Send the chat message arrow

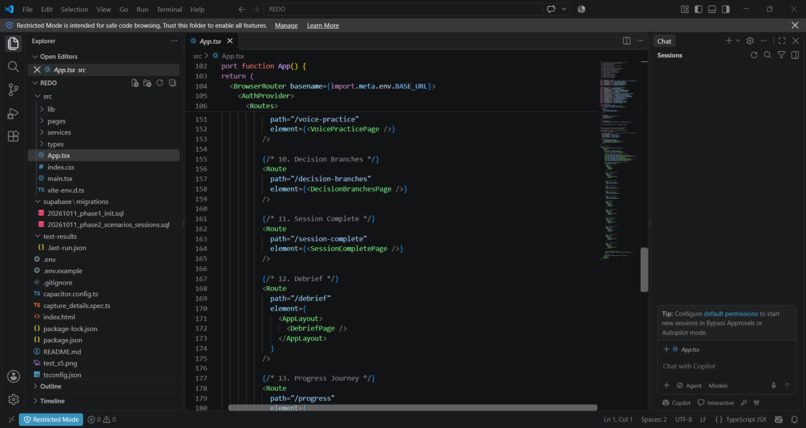[x=787, y=385]
